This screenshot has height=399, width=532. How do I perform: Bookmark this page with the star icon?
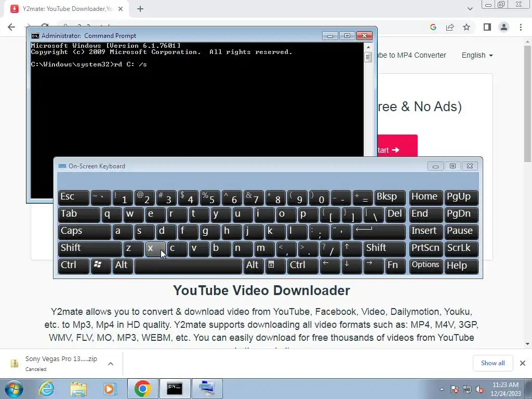pos(467,27)
